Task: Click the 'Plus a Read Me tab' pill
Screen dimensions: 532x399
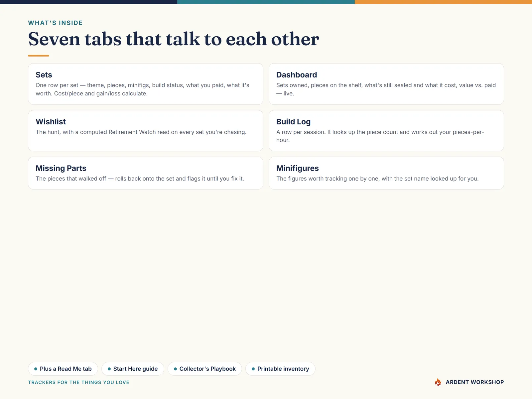Action: click(63, 369)
